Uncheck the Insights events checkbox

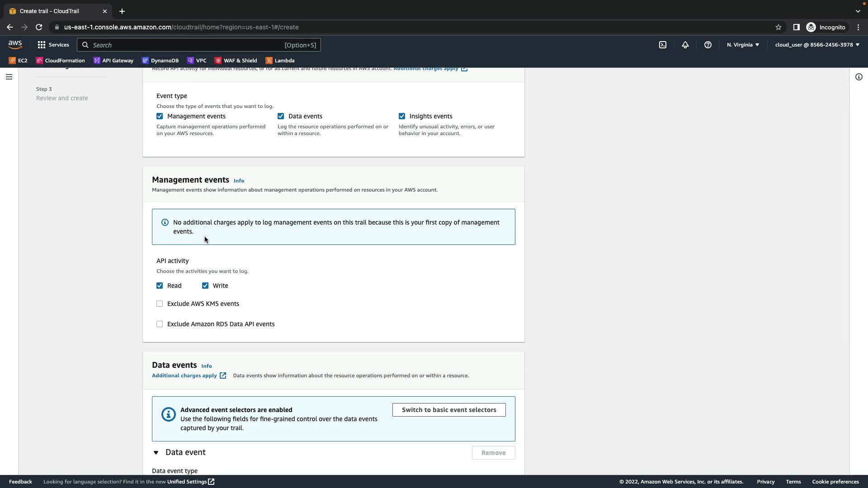pos(402,116)
